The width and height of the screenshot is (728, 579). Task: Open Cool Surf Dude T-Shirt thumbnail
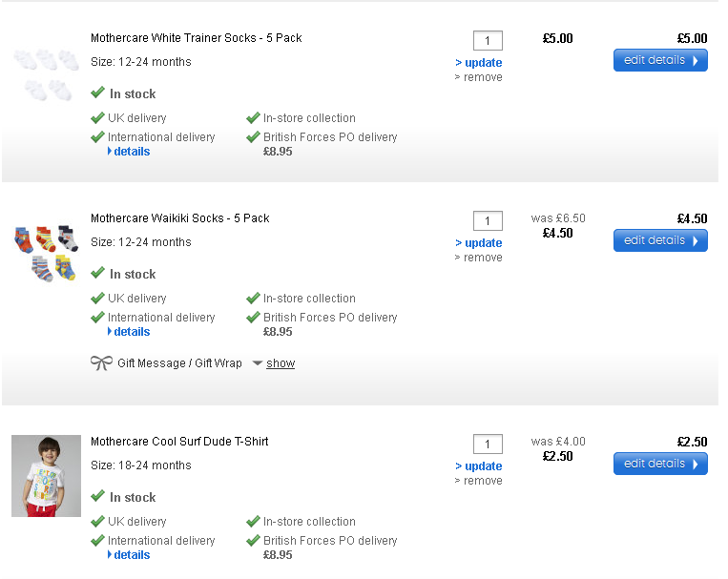pyautogui.click(x=46, y=476)
